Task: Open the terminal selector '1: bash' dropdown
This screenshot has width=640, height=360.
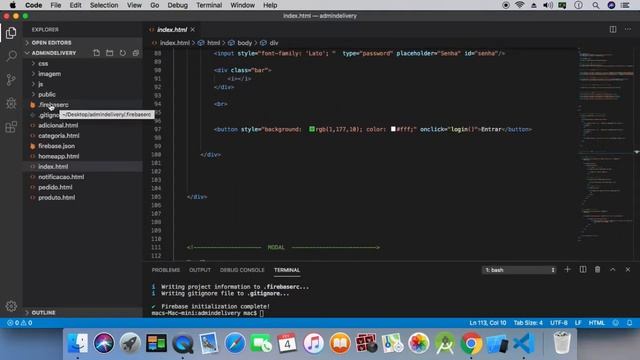Action: [519, 270]
